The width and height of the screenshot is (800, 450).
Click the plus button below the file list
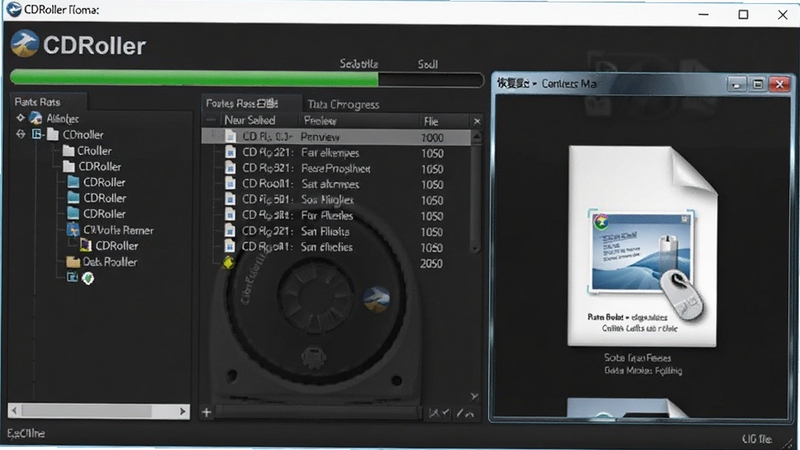[x=207, y=412]
